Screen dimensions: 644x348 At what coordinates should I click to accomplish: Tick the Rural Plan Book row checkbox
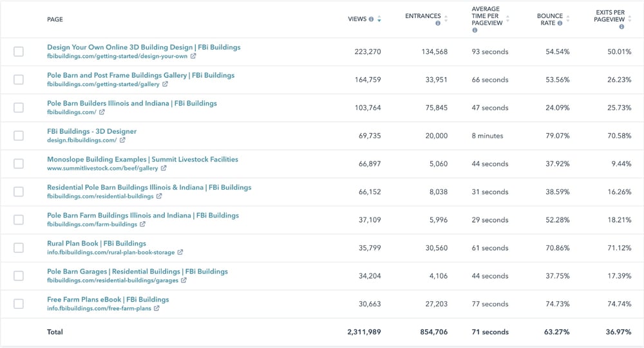tap(19, 248)
